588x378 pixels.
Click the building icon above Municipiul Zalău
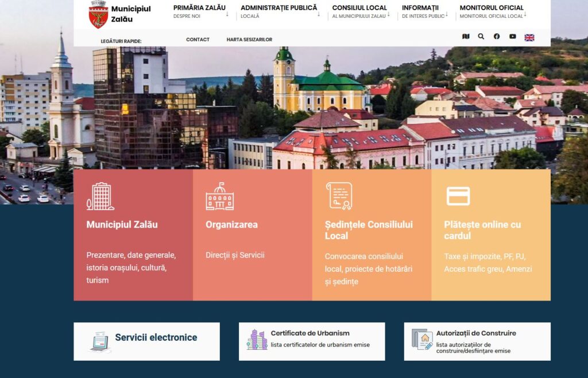(100, 196)
